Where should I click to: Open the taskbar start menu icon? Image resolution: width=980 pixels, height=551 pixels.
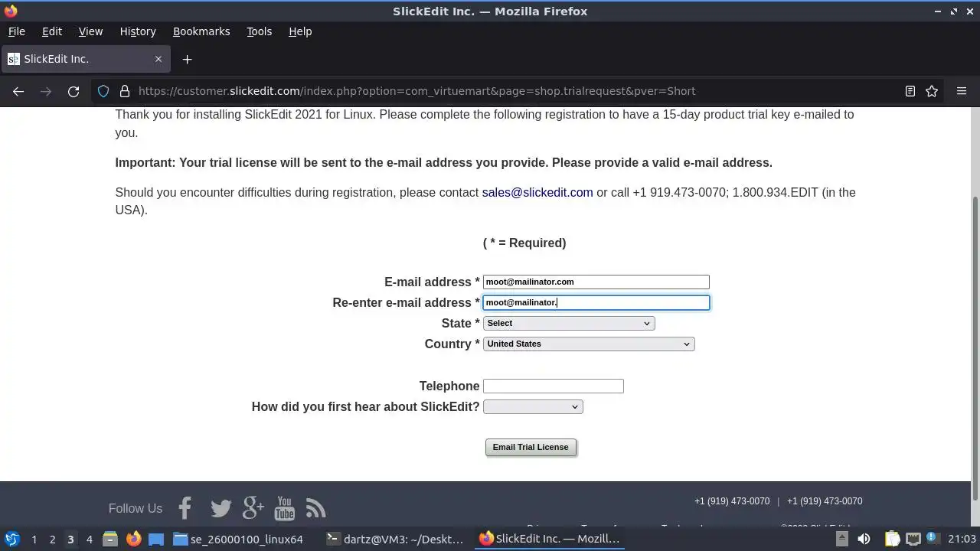tap(11, 539)
